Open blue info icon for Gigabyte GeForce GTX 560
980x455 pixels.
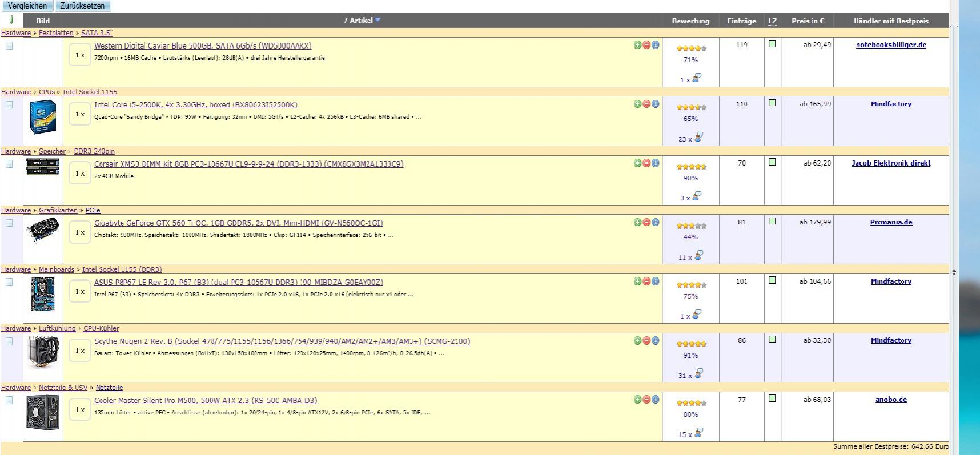click(656, 222)
